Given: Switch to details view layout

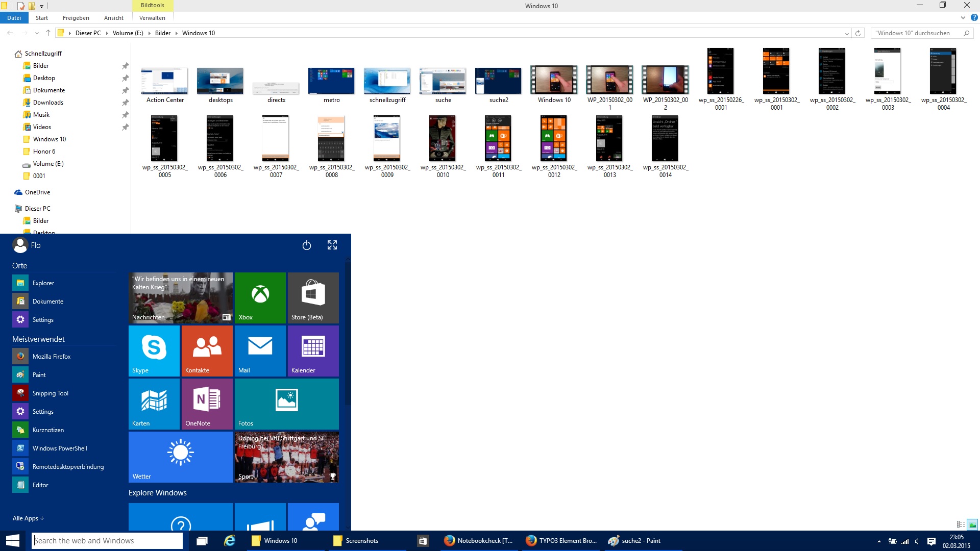Looking at the screenshot, I should (961, 524).
